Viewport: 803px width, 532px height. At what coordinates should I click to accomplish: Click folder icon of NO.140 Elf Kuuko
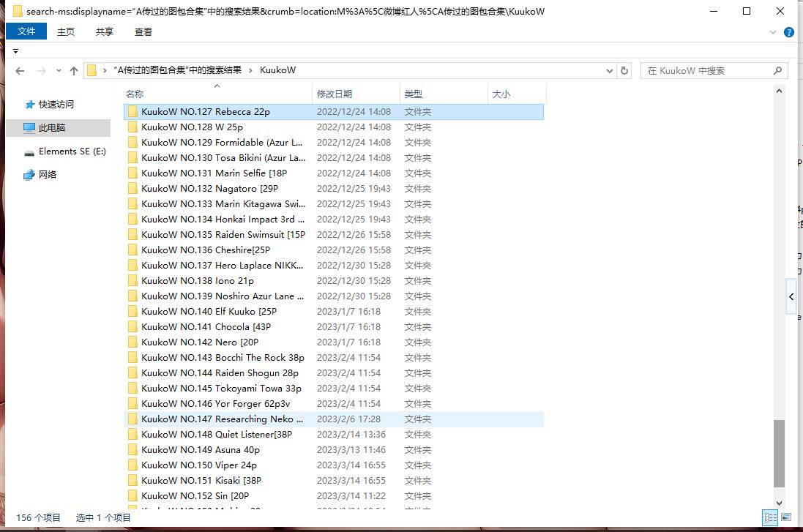coord(132,311)
